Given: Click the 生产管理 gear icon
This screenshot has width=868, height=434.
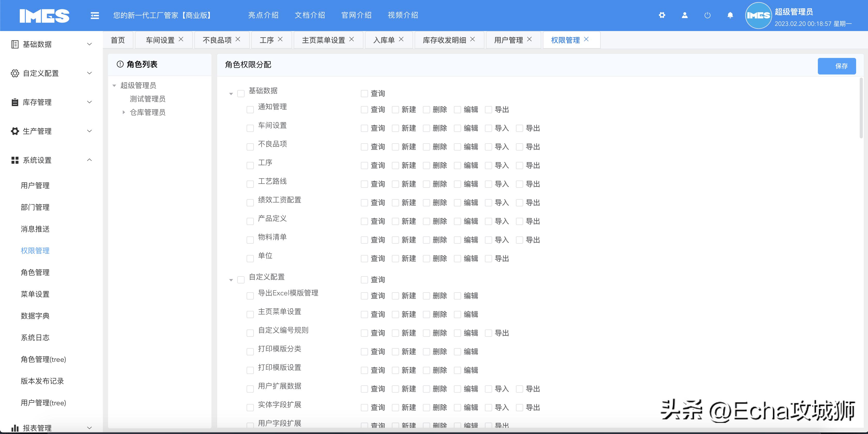Looking at the screenshot, I should pos(14,131).
